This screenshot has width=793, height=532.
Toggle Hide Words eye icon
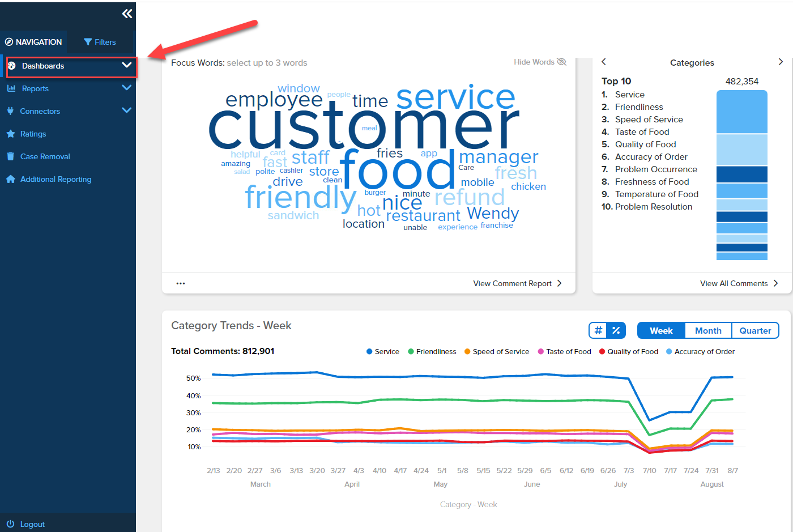(x=561, y=62)
